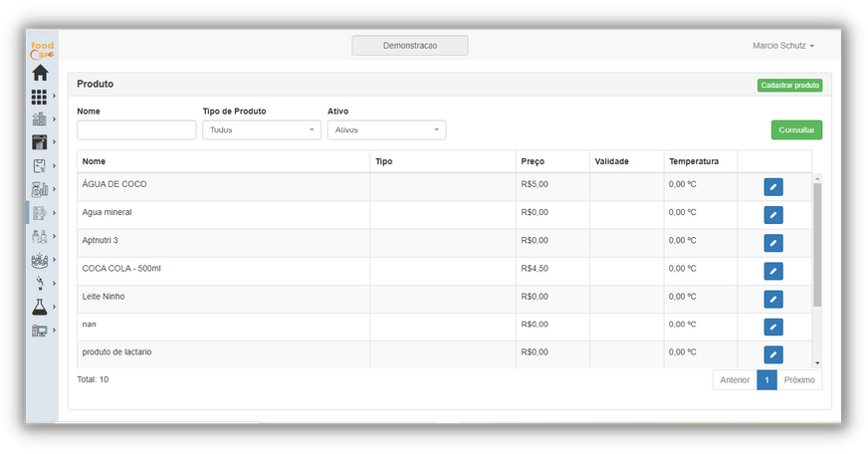Open the Ativo filter dropdown

pyautogui.click(x=386, y=130)
